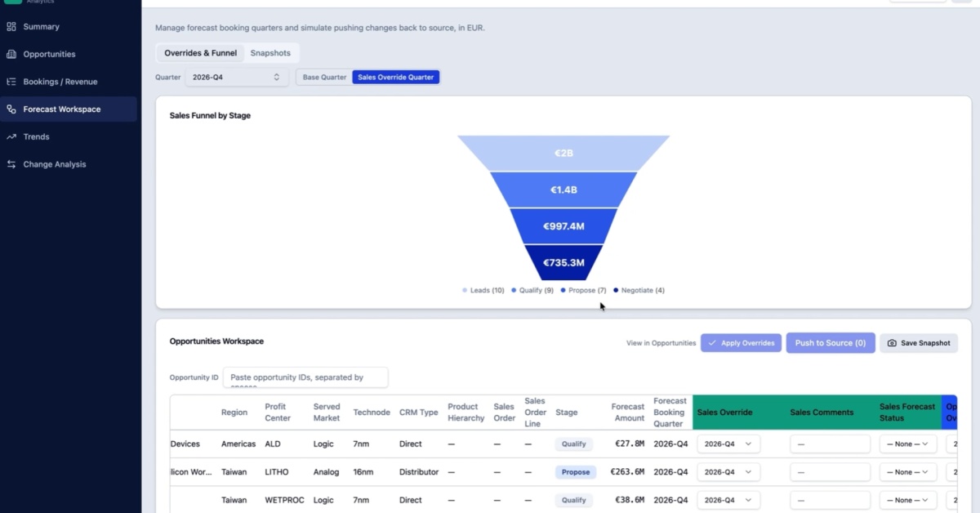980x513 pixels.
Task: Click the Technode column header
Action: point(372,413)
